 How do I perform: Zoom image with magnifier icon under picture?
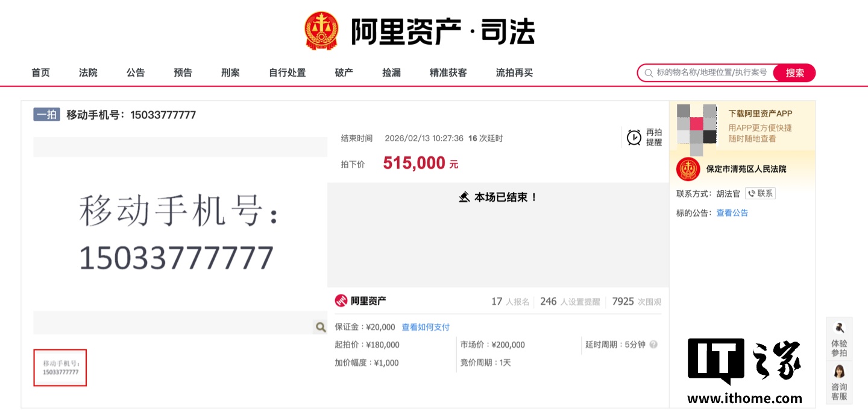tap(321, 327)
